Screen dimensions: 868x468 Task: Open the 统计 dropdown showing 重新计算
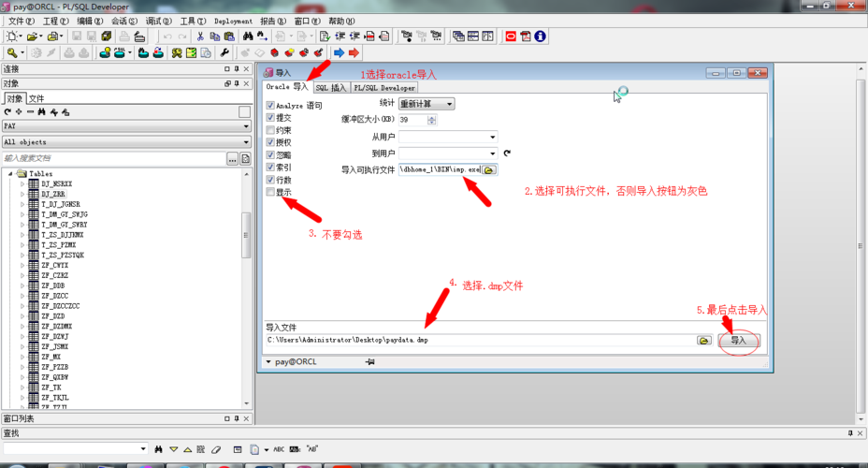[427, 104]
